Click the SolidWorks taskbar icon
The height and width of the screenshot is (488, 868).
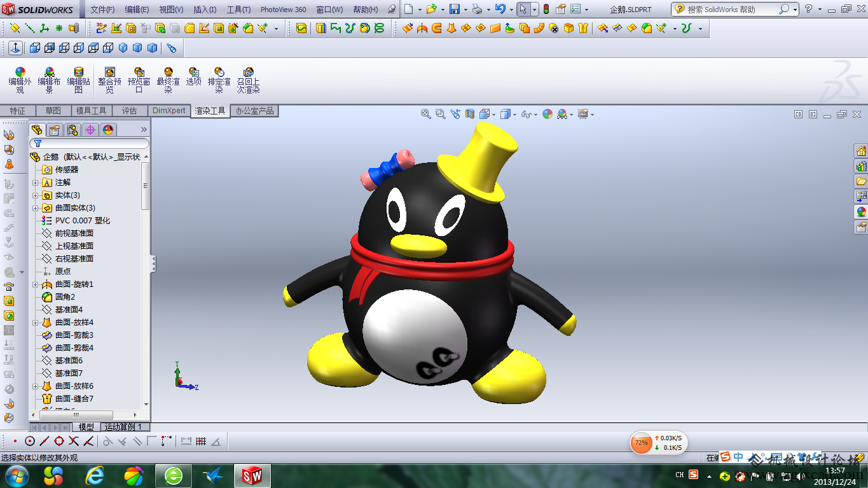point(252,475)
